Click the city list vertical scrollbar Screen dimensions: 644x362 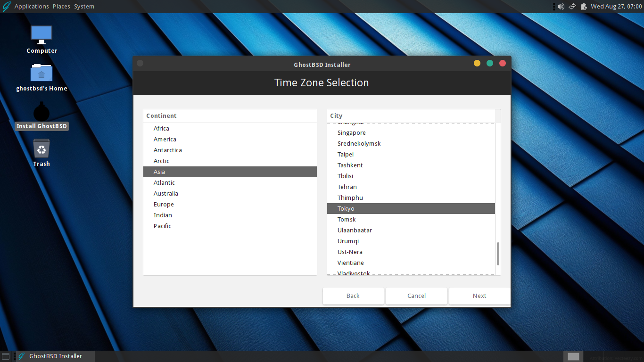point(498,254)
